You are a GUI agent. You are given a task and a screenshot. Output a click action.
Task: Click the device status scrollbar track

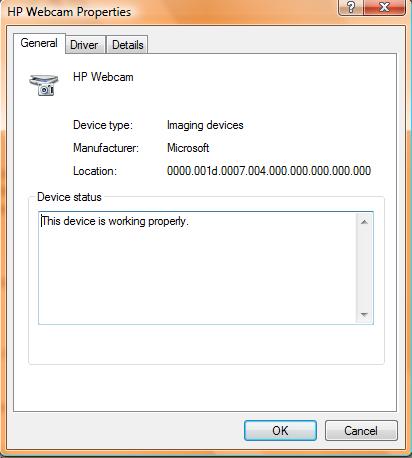[x=364, y=268]
